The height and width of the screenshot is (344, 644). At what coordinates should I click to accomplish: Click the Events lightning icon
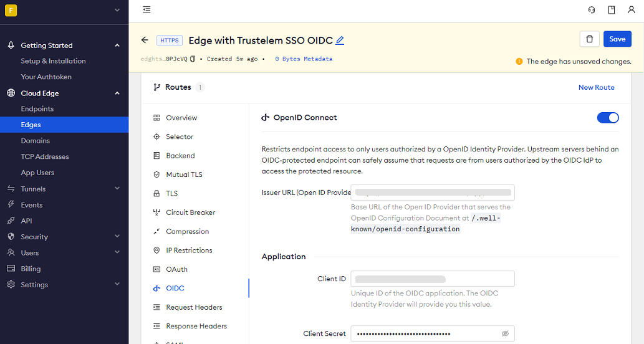point(11,204)
